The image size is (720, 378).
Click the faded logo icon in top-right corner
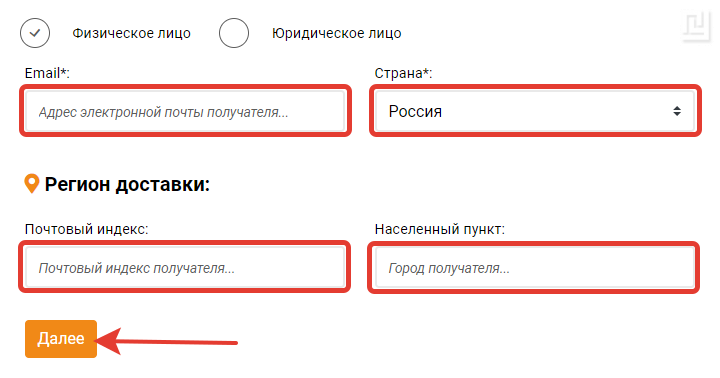696,27
